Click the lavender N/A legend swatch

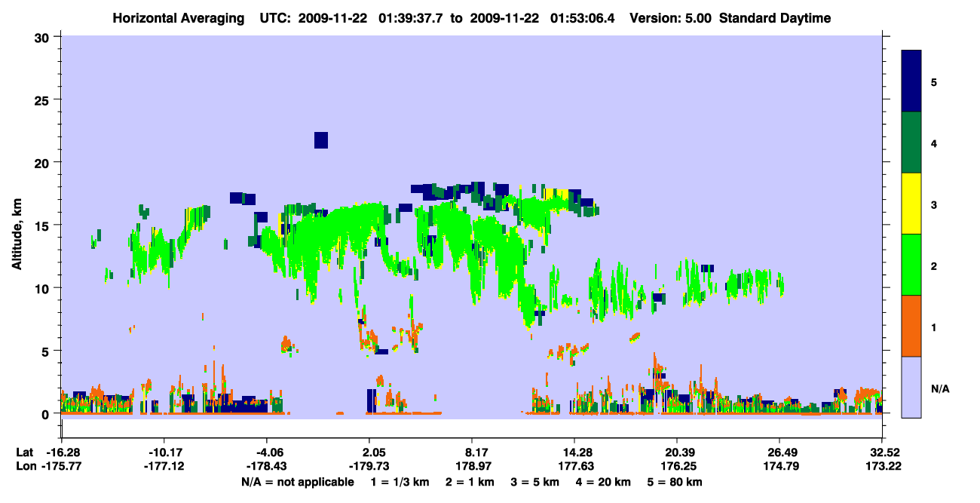coord(912,386)
